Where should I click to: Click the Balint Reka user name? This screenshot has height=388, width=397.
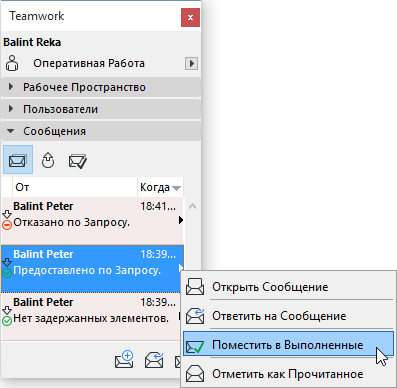tap(32, 42)
